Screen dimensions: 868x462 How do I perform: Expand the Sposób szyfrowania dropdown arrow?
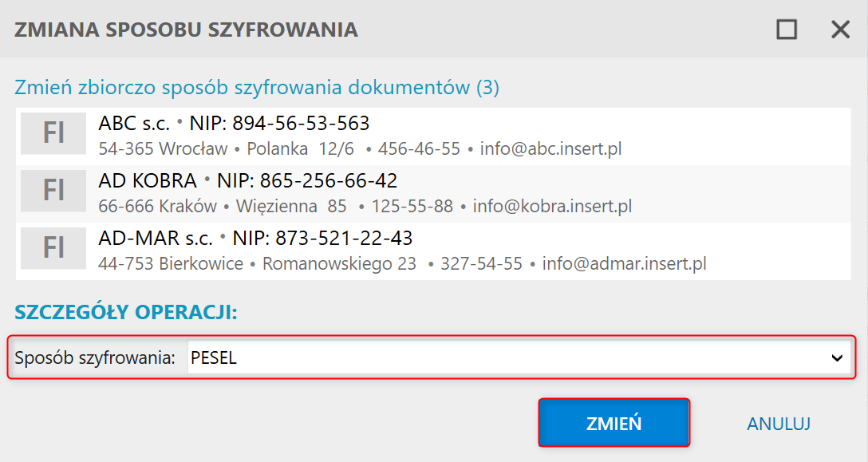(x=837, y=358)
